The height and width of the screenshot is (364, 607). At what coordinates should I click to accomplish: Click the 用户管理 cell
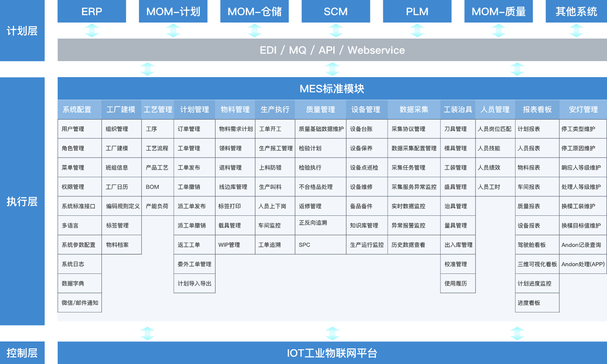pyautogui.click(x=80, y=129)
